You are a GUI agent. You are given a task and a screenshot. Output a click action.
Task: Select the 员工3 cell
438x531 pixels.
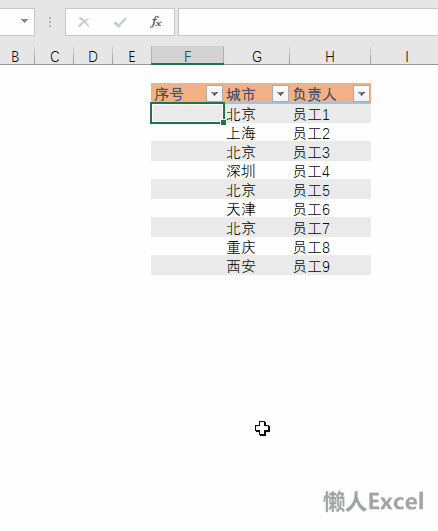click(x=330, y=151)
